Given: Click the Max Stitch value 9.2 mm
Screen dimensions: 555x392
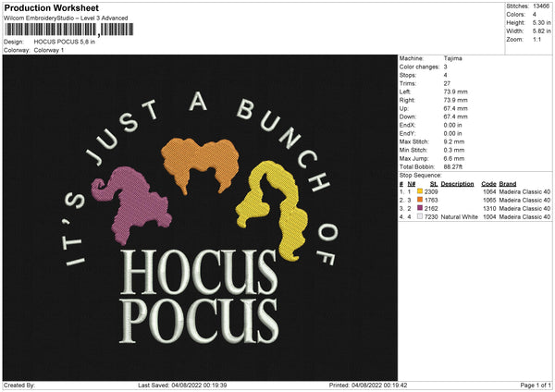Looking at the screenshot, I should tap(454, 141).
